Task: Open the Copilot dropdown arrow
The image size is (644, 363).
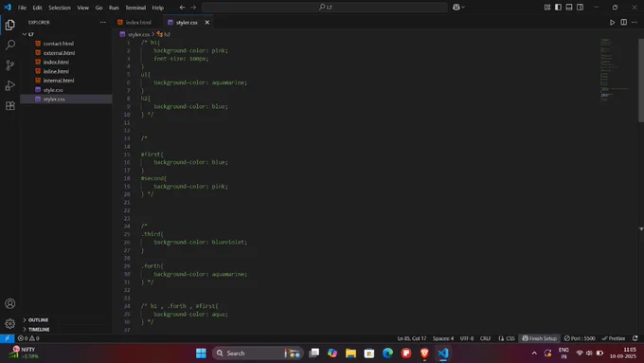Action: pyautogui.click(x=463, y=7)
